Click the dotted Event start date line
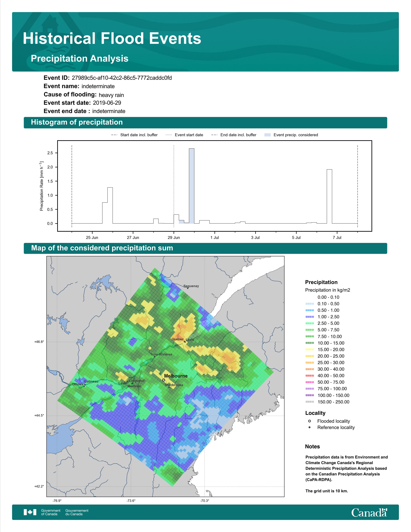411x532 pixels. (174, 186)
